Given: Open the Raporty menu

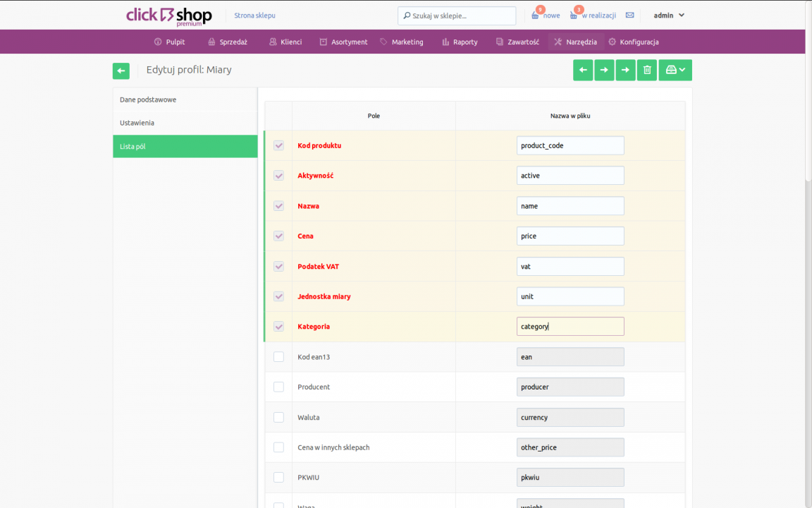Looking at the screenshot, I should pyautogui.click(x=460, y=42).
